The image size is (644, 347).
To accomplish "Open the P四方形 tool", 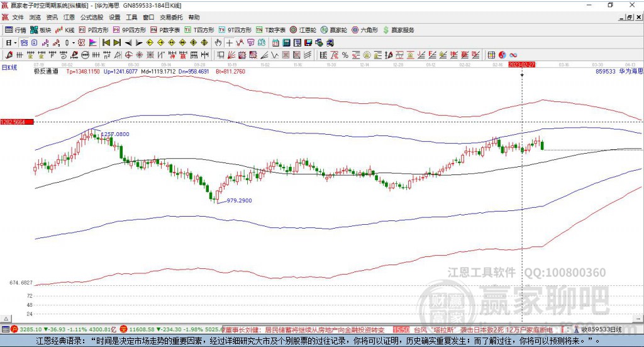I will pyautogui.click(x=94, y=30).
